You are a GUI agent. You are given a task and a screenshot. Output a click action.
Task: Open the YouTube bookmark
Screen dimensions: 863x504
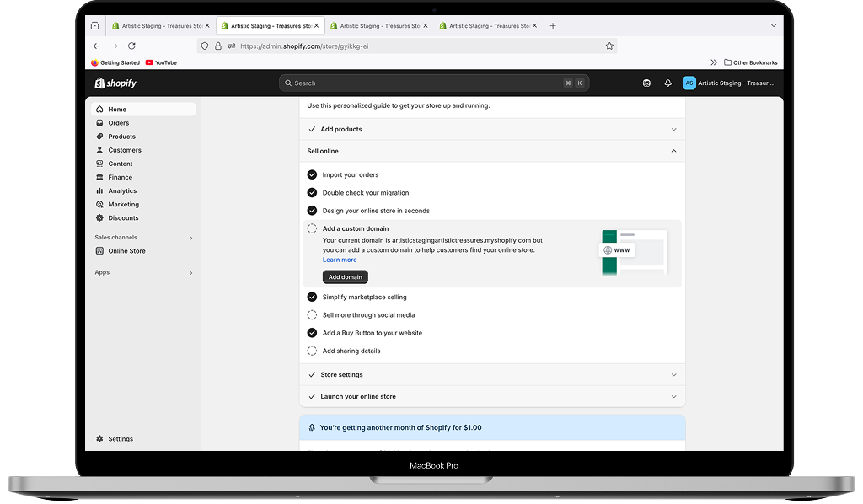coord(161,62)
